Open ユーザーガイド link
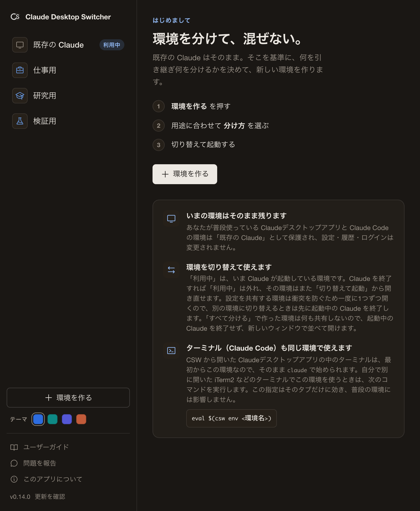This screenshot has width=420, height=511. [40, 447]
